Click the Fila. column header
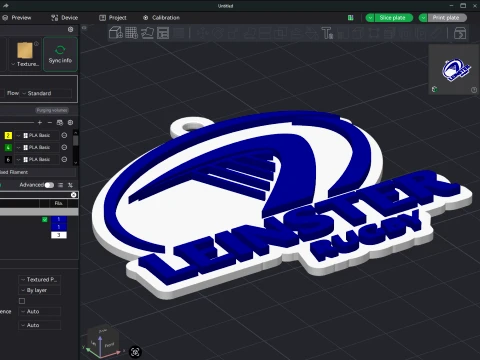 tap(59, 203)
